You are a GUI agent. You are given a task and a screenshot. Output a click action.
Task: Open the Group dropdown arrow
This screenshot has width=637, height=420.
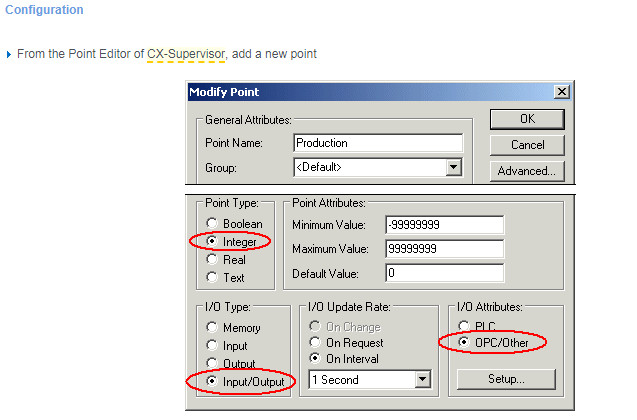[453, 167]
